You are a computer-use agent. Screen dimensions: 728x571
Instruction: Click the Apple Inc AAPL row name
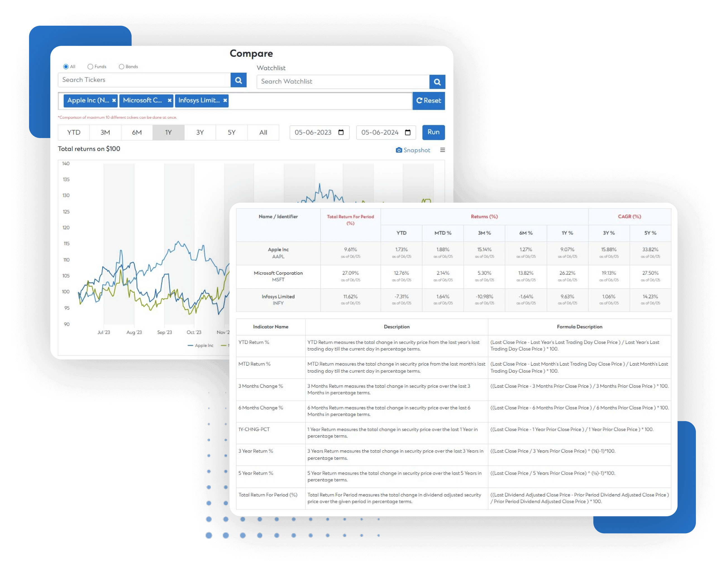click(278, 253)
